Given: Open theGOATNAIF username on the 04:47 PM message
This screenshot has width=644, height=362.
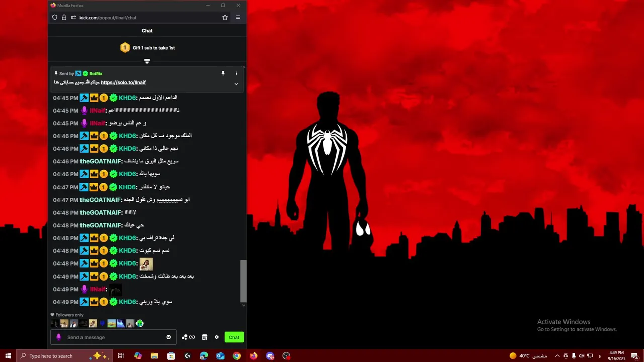Looking at the screenshot, I should pyautogui.click(x=101, y=200).
